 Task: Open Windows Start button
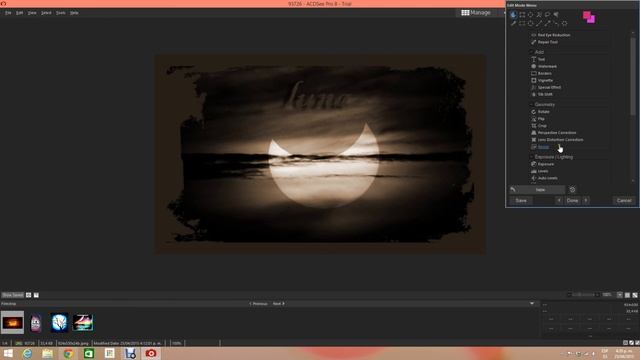[x=8, y=353]
